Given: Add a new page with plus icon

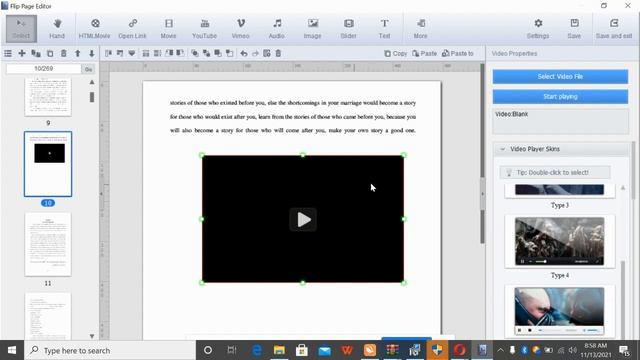Looking at the screenshot, I should pyautogui.click(x=22, y=53).
